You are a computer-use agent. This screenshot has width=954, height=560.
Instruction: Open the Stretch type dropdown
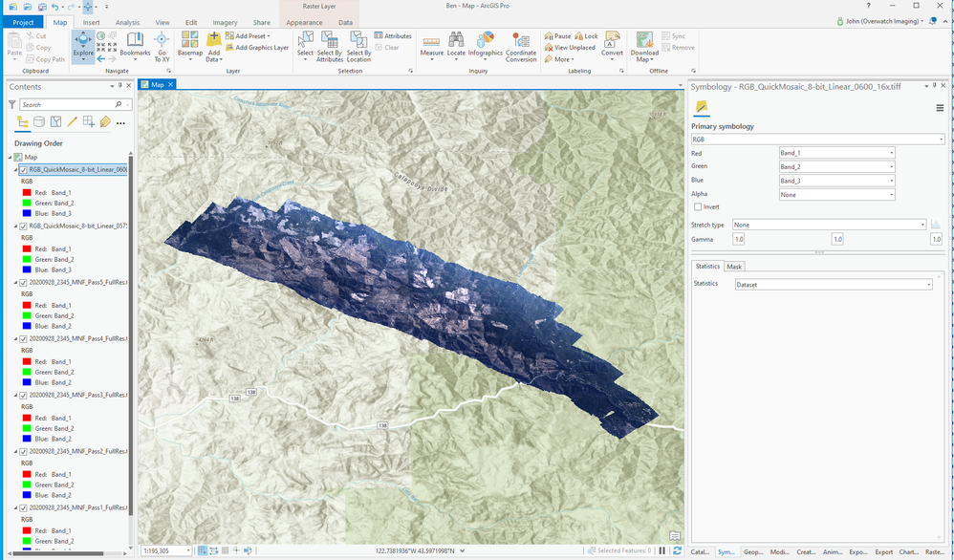[x=829, y=225]
